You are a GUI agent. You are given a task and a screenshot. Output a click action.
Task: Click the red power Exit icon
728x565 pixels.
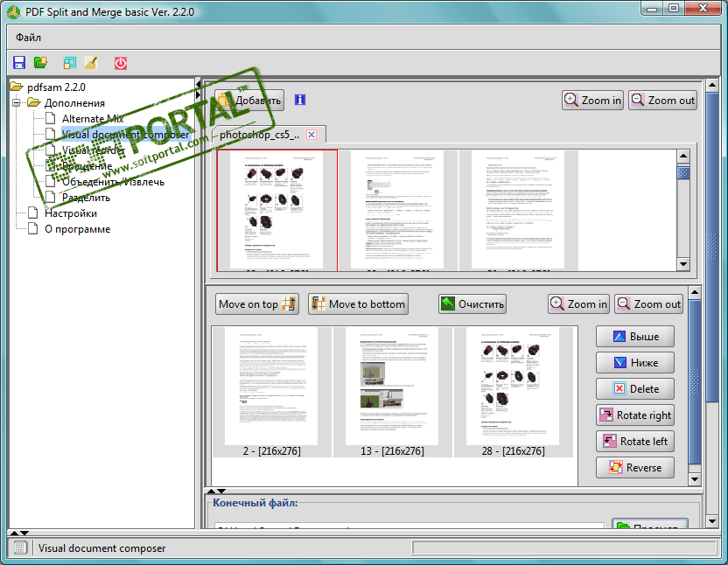pyautogui.click(x=121, y=63)
